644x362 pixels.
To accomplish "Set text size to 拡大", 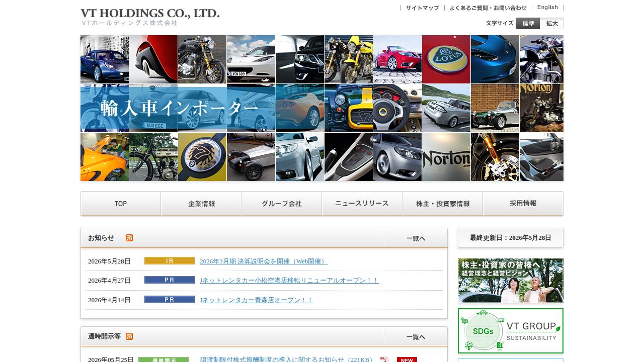I will [x=552, y=23].
